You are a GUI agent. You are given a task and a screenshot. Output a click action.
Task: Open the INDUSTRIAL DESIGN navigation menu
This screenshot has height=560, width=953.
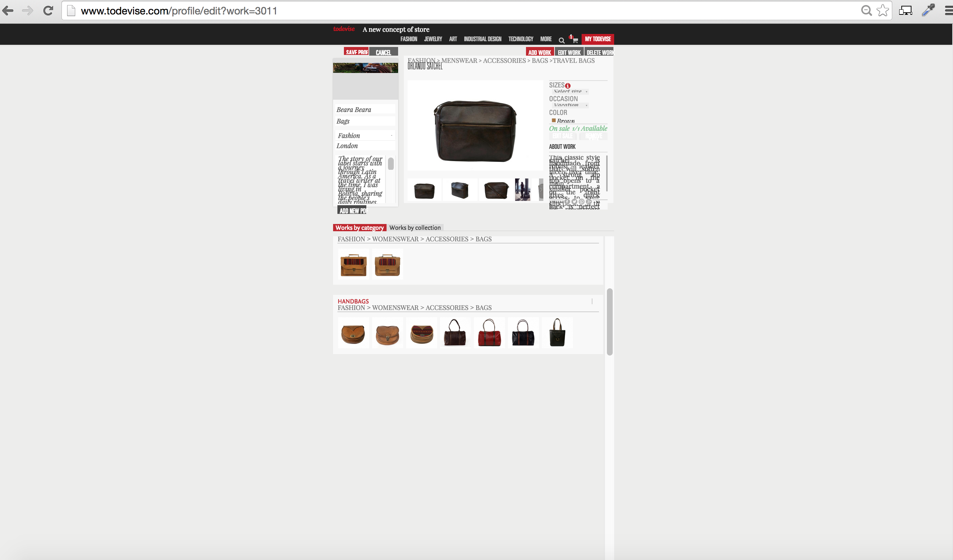483,39
